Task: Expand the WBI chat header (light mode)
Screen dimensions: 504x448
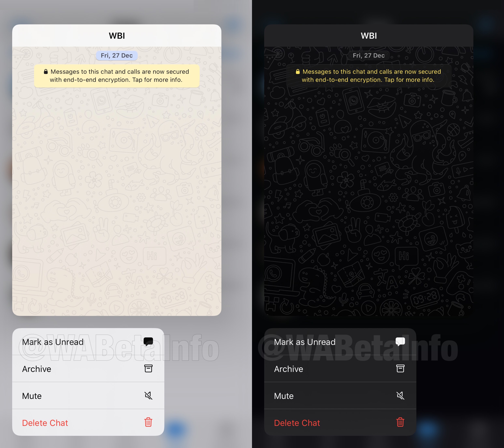Action: click(x=117, y=36)
